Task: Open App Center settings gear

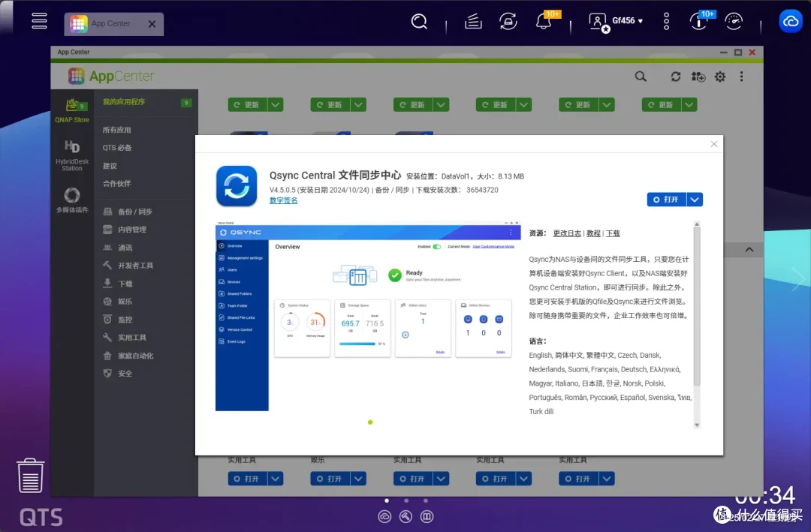Action: [720, 77]
